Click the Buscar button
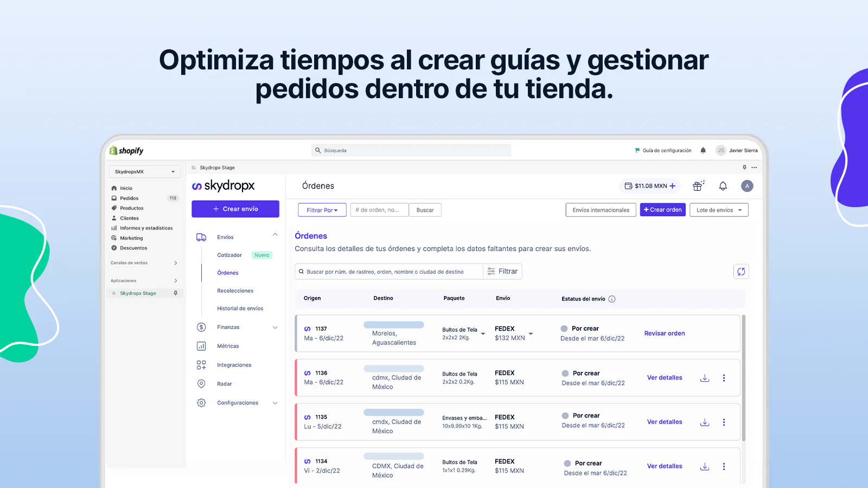 (x=425, y=210)
